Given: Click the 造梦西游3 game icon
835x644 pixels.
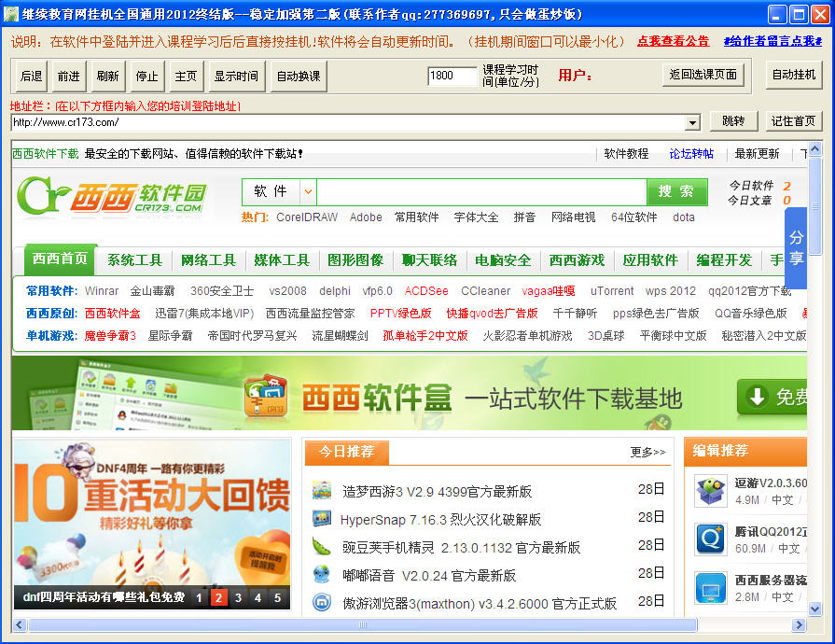Looking at the screenshot, I should tap(322, 491).
